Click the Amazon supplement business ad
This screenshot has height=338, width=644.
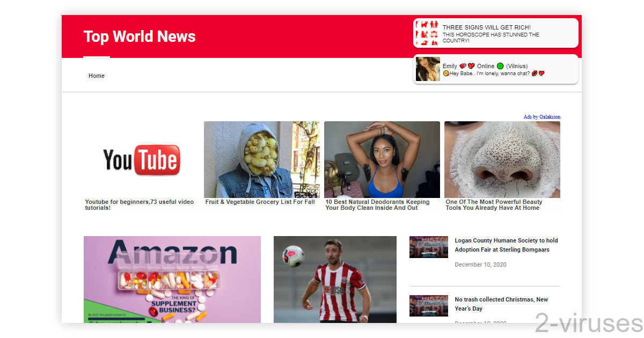click(x=172, y=279)
